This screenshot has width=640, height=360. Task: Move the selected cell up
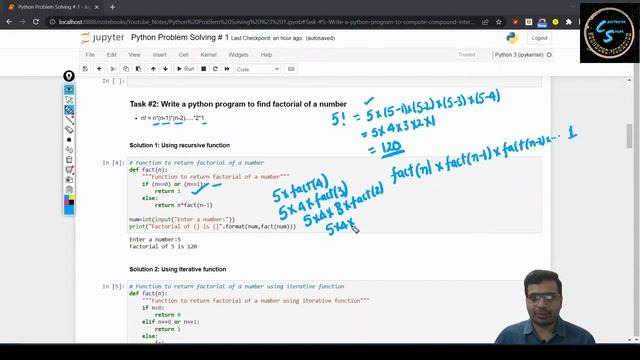coord(153,69)
